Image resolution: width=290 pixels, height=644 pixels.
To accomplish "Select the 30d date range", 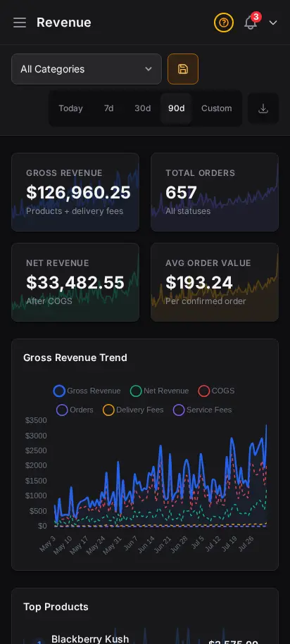I will 142,108.
